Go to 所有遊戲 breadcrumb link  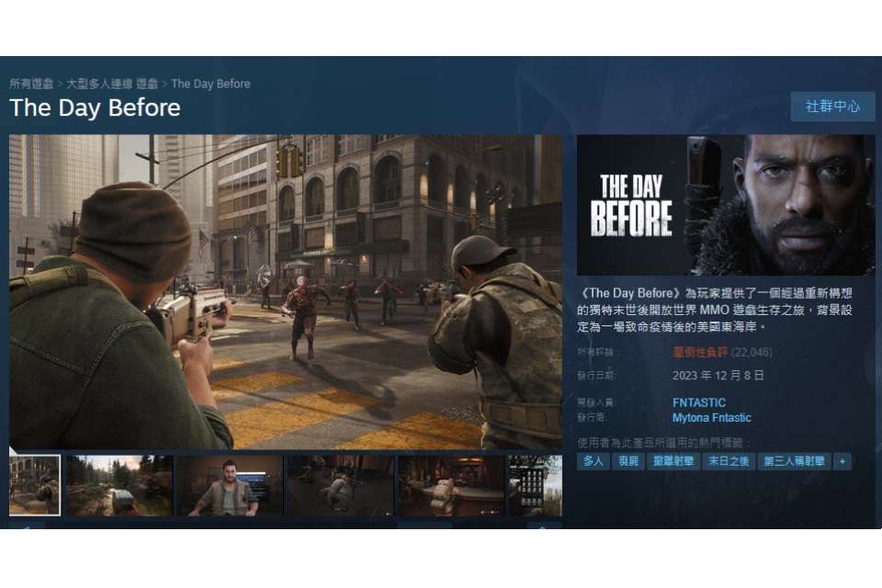pyautogui.click(x=31, y=84)
